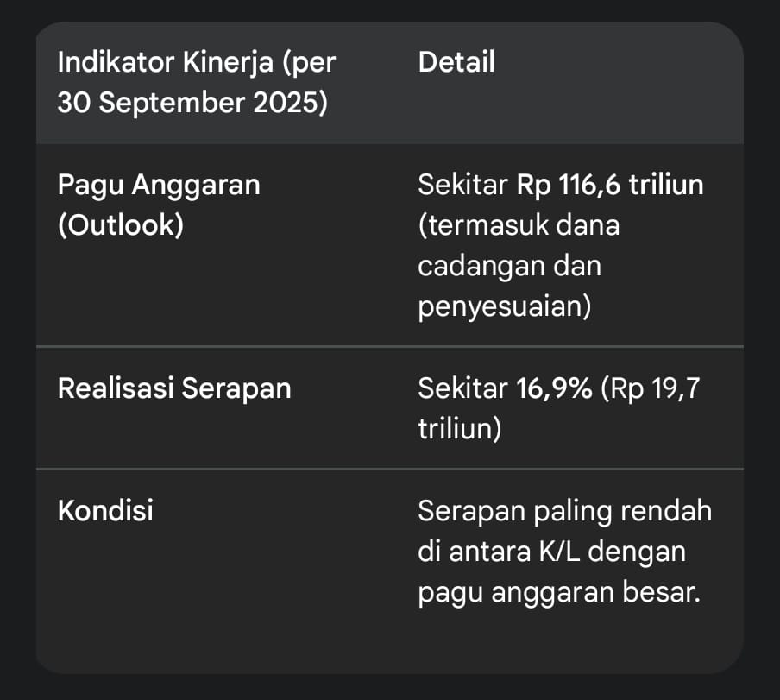This screenshot has width=780, height=700.
Task: Click the "Realisasi Serapan" row label
Action: pos(174,388)
